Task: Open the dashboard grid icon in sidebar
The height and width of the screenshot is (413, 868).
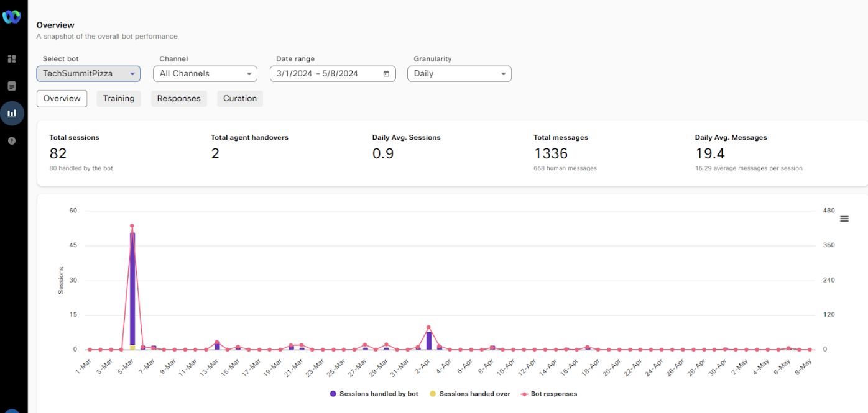Action: pyautogui.click(x=12, y=59)
